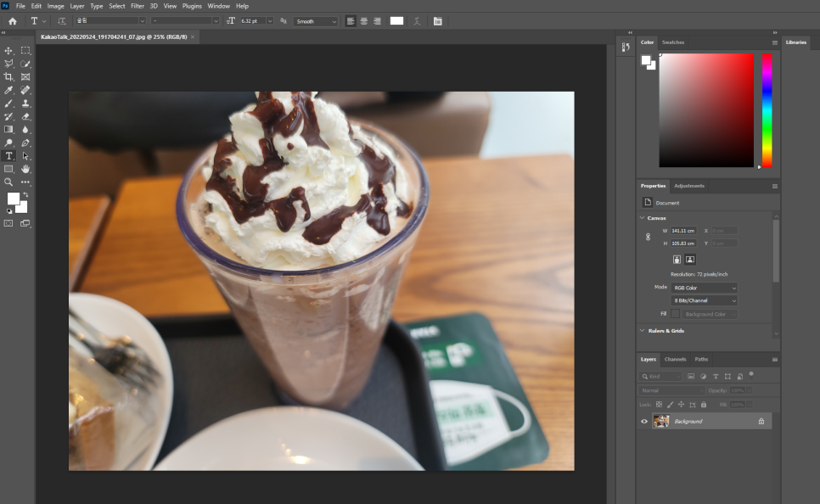The image size is (820, 504).
Task: Select the Horizontal Type tool in toolbox
Action: [x=8, y=156]
